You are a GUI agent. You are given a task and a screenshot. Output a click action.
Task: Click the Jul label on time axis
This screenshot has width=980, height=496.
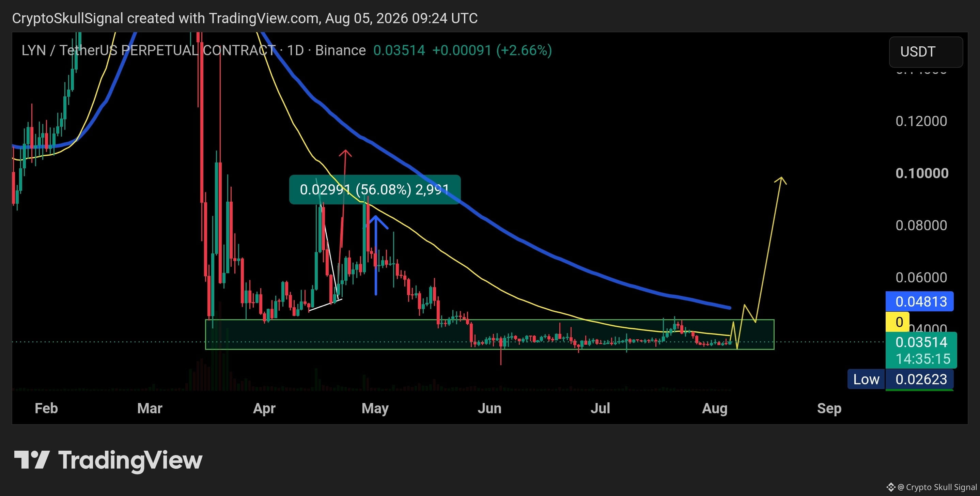click(x=600, y=408)
